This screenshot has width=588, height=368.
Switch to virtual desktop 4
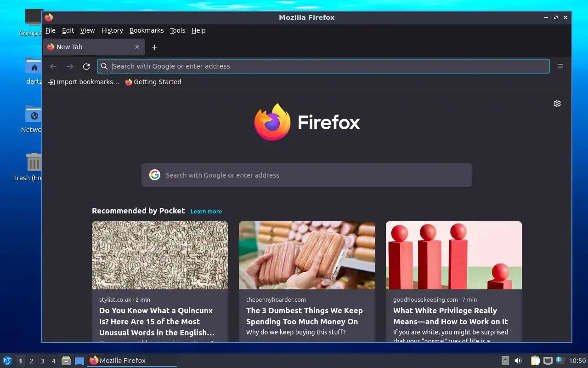tap(53, 361)
